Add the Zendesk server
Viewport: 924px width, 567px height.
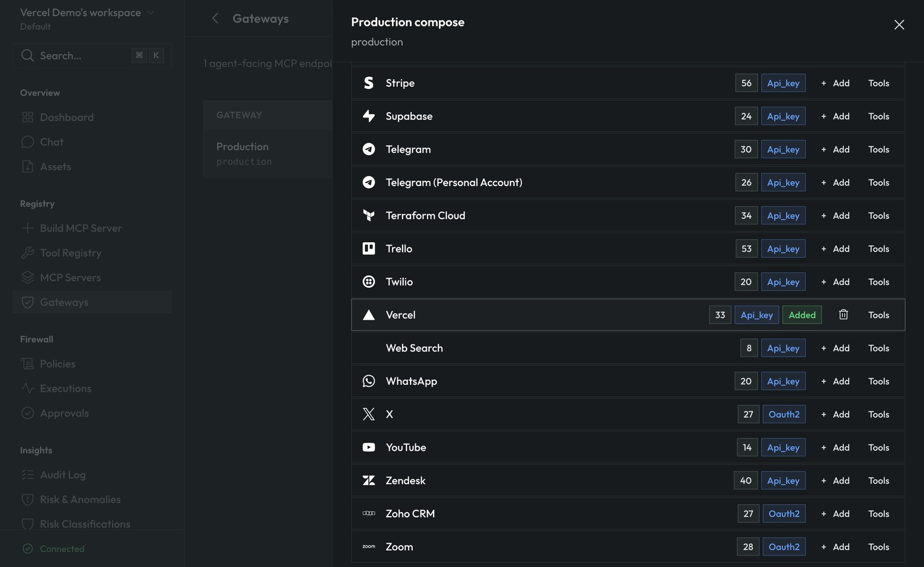pos(835,480)
